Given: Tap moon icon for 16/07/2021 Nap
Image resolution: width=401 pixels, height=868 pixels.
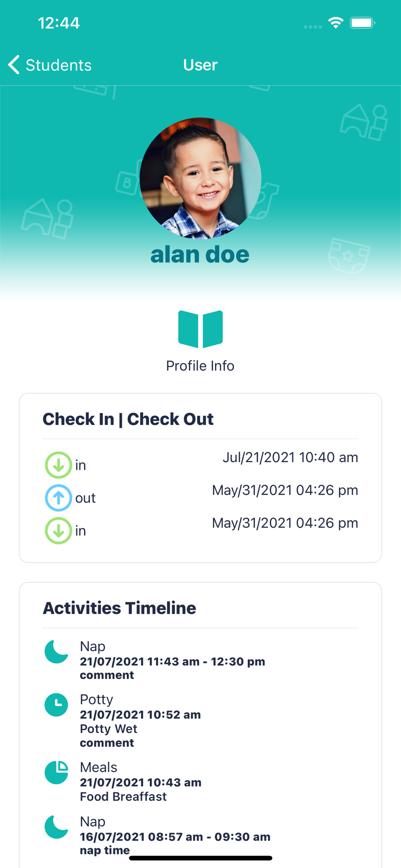Looking at the screenshot, I should (x=56, y=827).
